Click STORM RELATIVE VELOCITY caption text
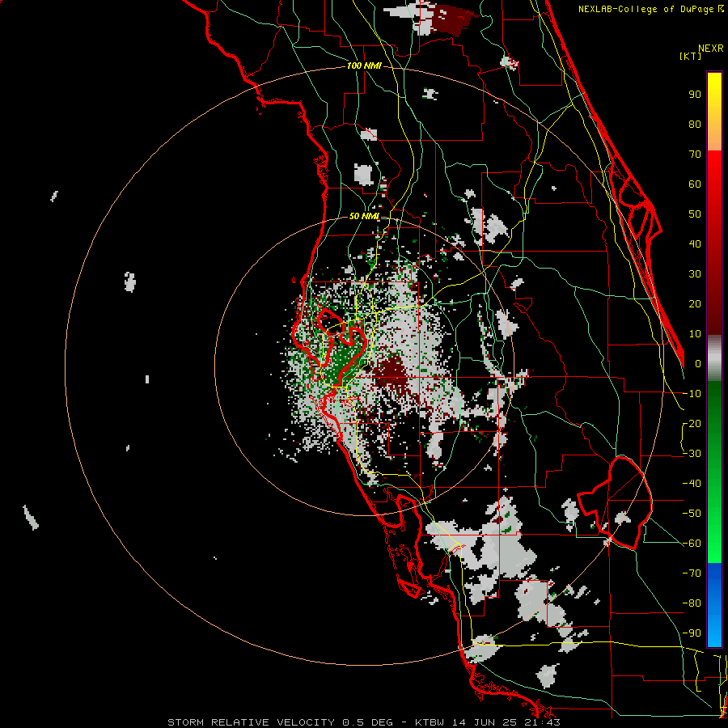Screen dimensions: 728x728 tap(251, 722)
